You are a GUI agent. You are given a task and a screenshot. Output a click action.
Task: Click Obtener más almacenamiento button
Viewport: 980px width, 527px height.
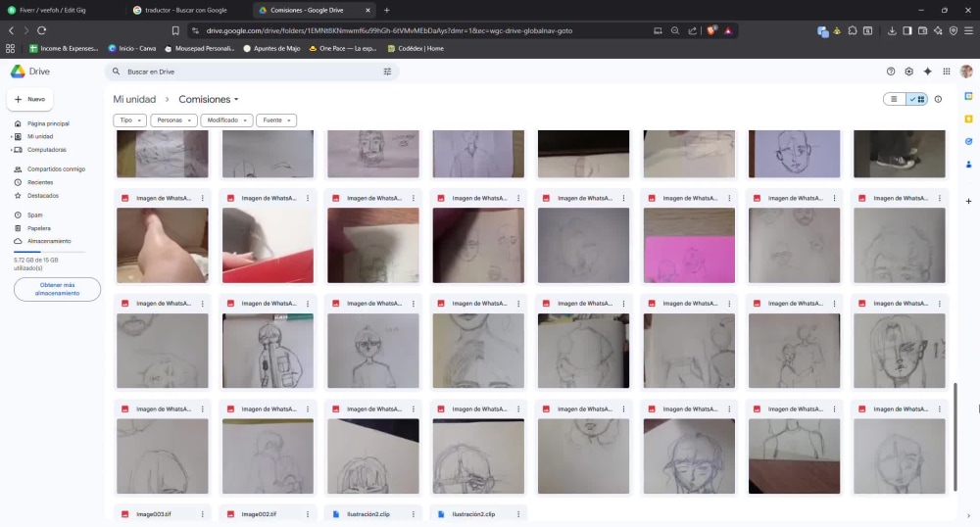[57, 289]
